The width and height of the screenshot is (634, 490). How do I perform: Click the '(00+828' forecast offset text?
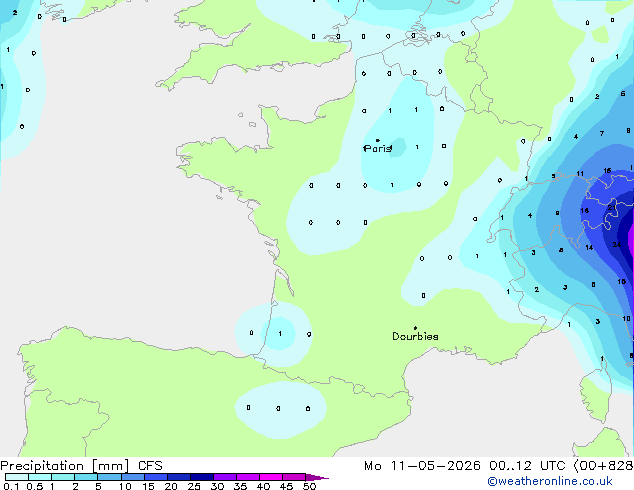tap(603, 466)
